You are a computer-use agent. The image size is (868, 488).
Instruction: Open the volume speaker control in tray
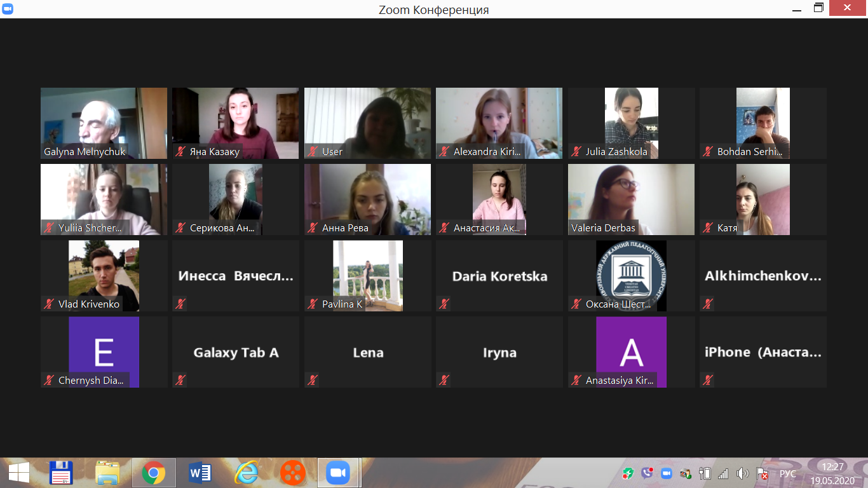pos(742,473)
